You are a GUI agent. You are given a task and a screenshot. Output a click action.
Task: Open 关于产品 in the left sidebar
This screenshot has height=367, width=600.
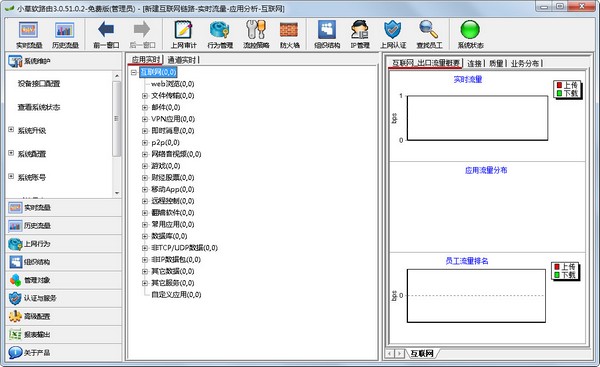pyautogui.click(x=64, y=352)
